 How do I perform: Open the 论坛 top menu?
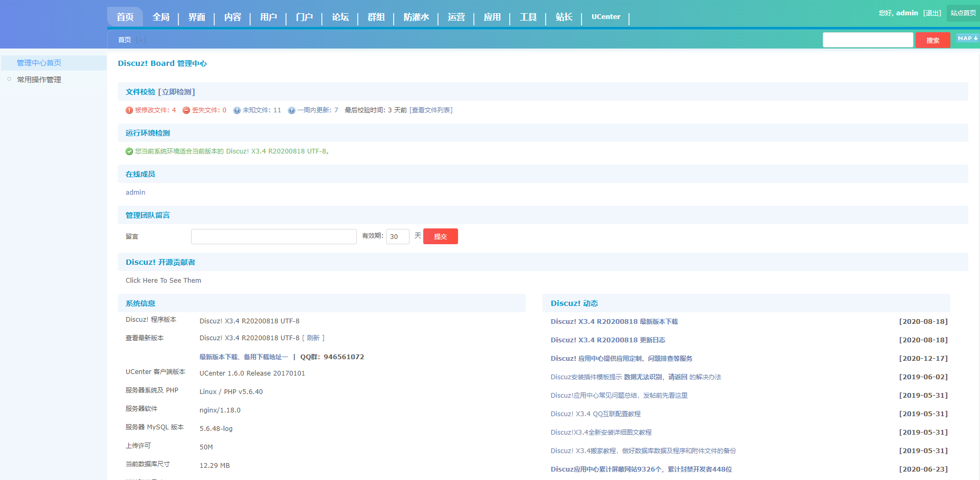coord(340,17)
